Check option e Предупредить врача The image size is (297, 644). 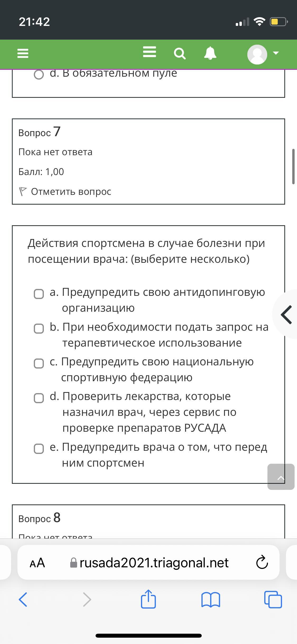point(39,449)
